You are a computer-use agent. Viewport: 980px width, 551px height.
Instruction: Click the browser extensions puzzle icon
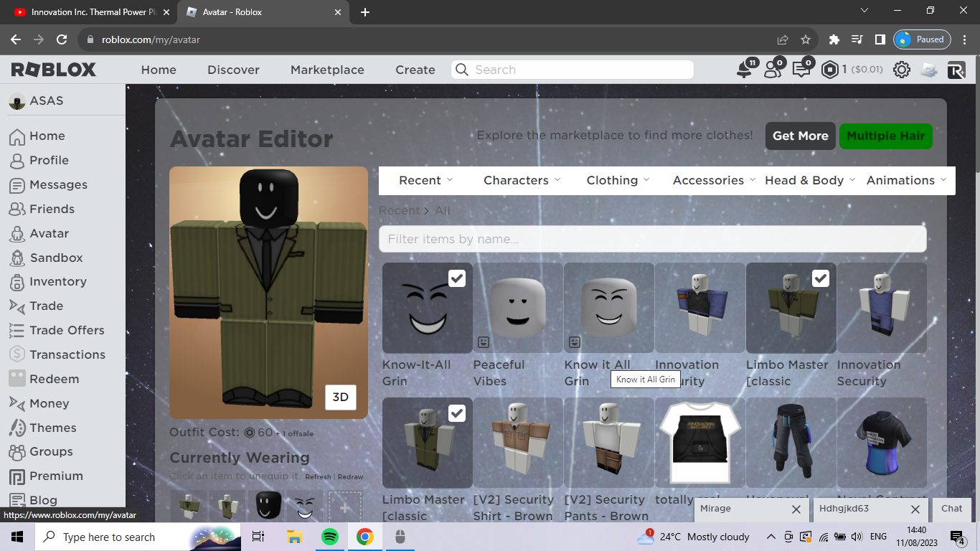click(834, 39)
